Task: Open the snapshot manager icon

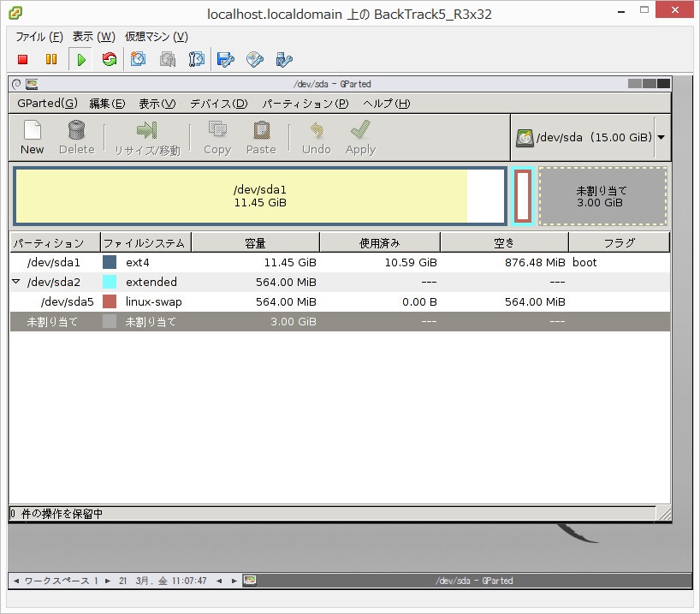Action: 197,59
